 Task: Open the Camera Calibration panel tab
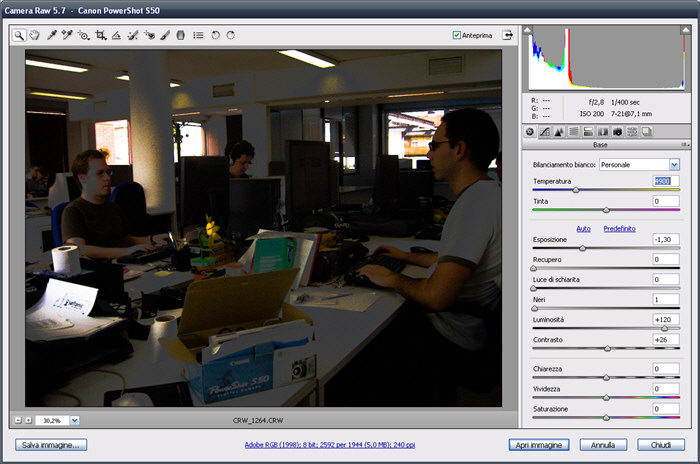[x=617, y=132]
